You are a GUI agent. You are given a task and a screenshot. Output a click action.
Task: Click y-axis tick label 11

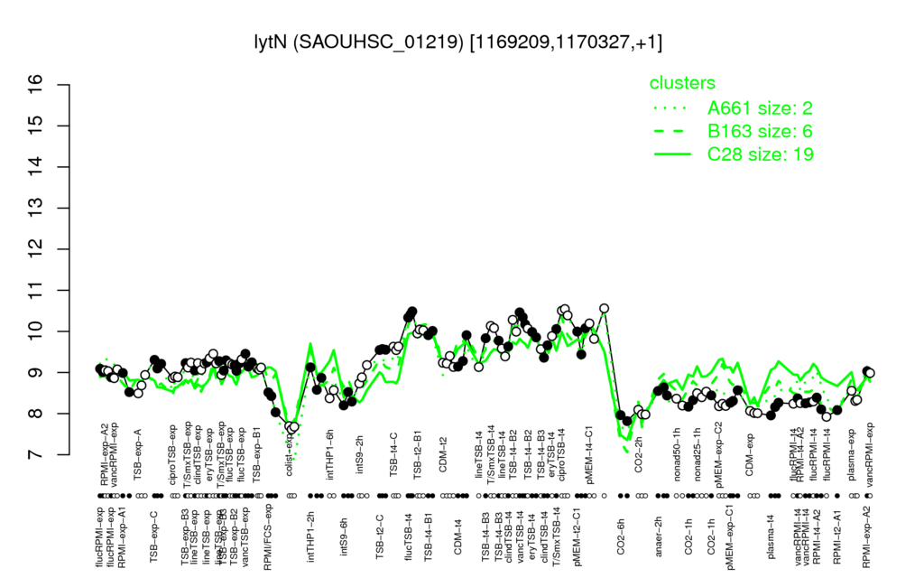[36, 290]
